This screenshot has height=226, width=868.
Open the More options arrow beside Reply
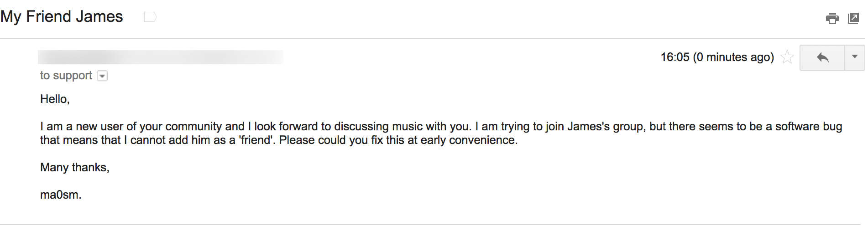pos(855,57)
